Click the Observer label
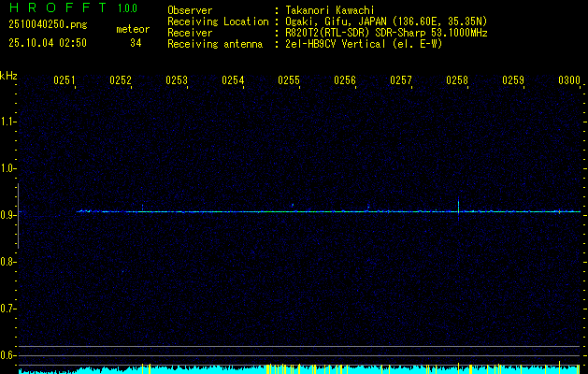The height and width of the screenshot is (374, 588). pyautogui.click(x=190, y=10)
